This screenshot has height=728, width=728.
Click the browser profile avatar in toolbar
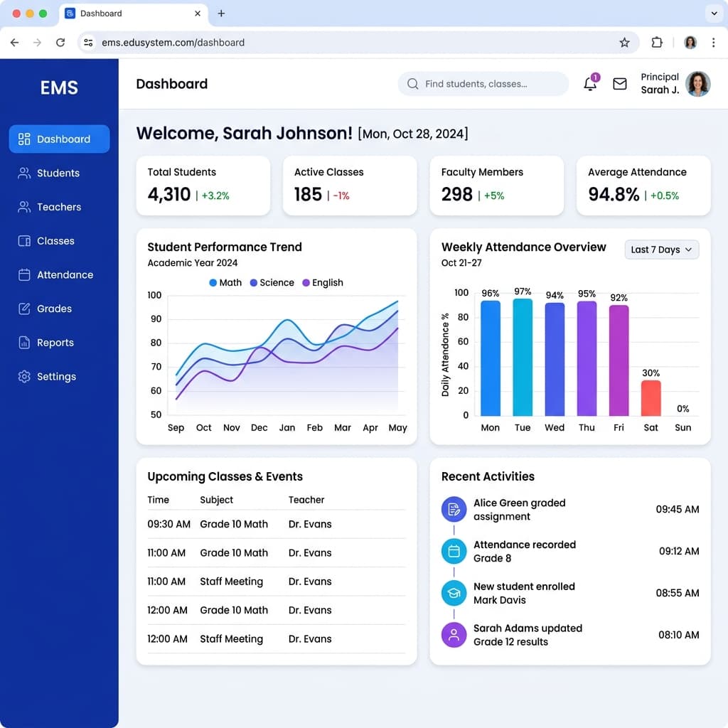coord(690,42)
